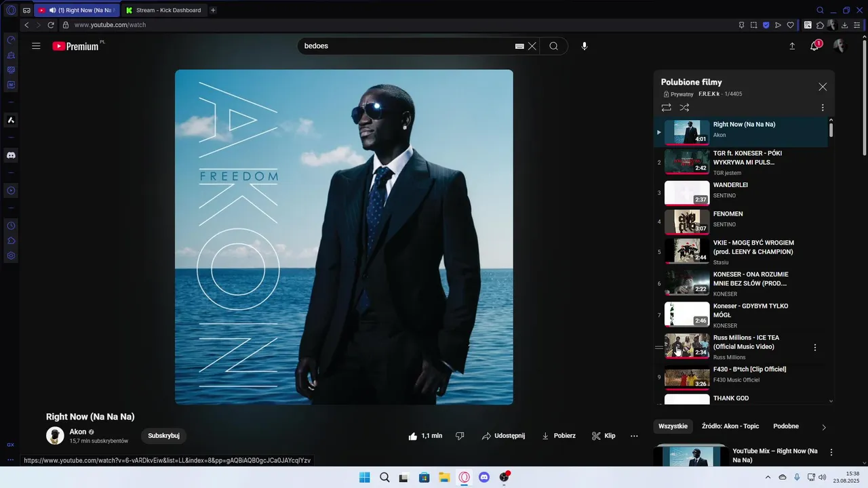Open playlist panel three-dot options
The width and height of the screenshot is (868, 488).
(x=823, y=107)
